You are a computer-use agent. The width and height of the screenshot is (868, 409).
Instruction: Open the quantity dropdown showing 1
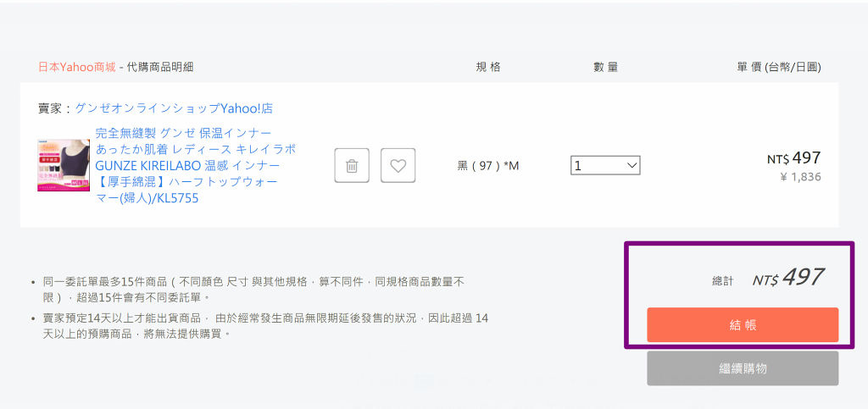[605, 165]
